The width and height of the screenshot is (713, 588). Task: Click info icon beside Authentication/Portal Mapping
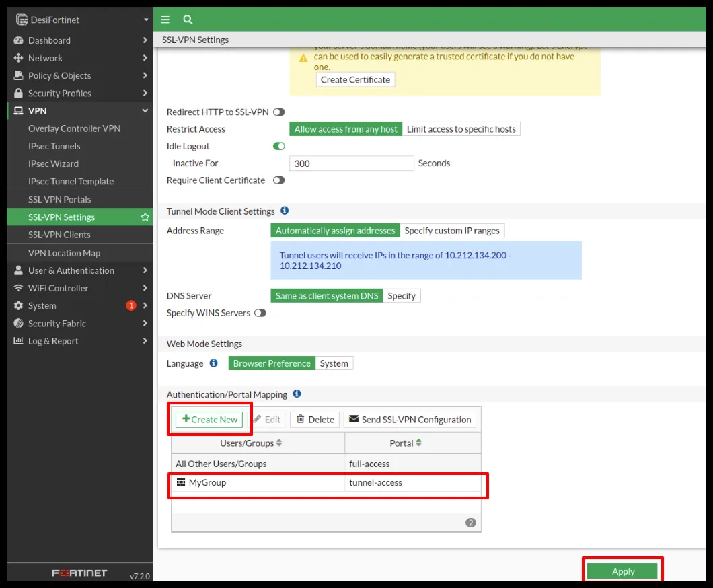click(297, 394)
